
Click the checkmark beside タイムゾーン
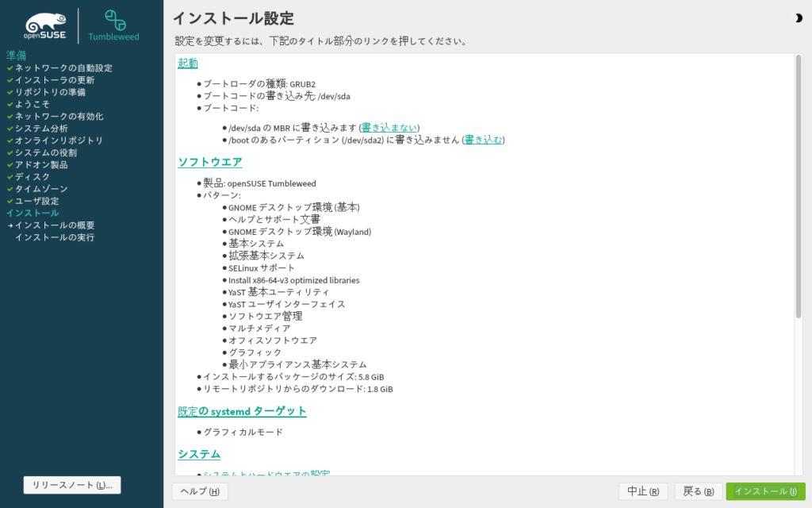(10, 189)
